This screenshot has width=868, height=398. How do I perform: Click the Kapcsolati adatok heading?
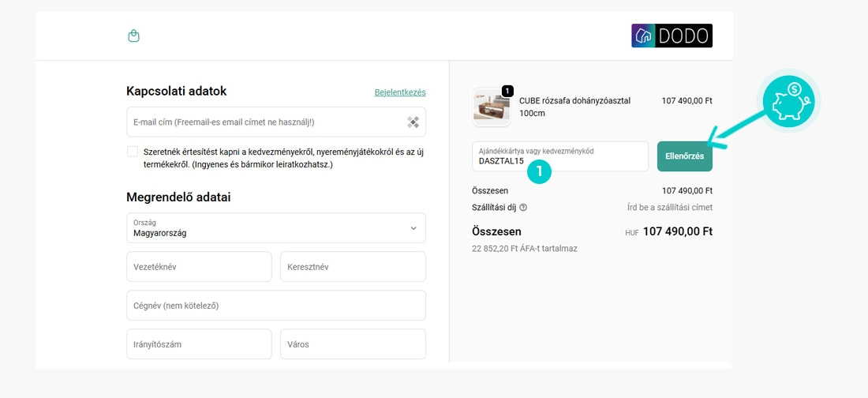pos(177,92)
